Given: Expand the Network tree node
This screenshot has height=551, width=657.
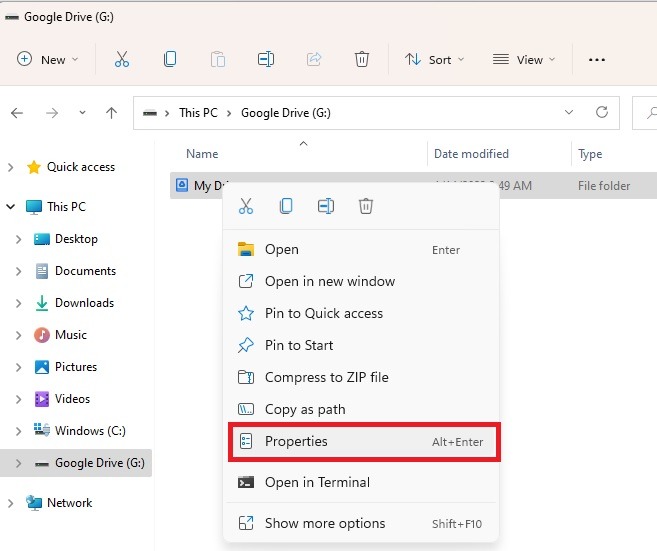Looking at the screenshot, I should point(11,503).
